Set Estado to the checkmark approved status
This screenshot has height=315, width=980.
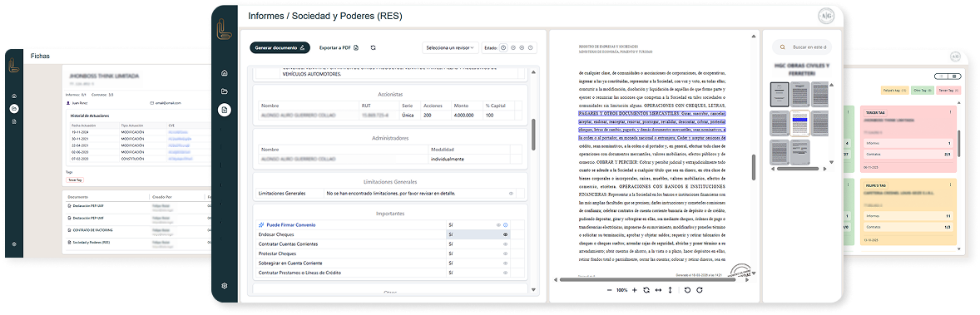coord(513,47)
